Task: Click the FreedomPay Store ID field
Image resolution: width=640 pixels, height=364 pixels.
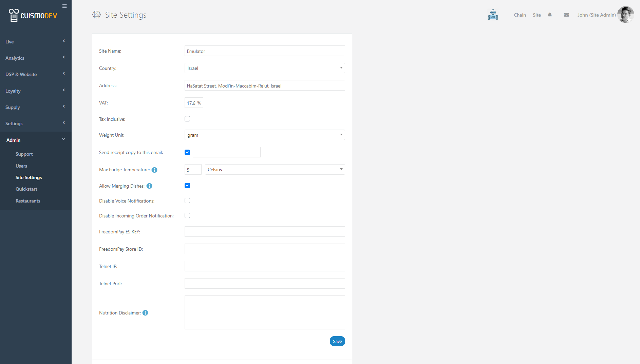Action: pyautogui.click(x=265, y=249)
